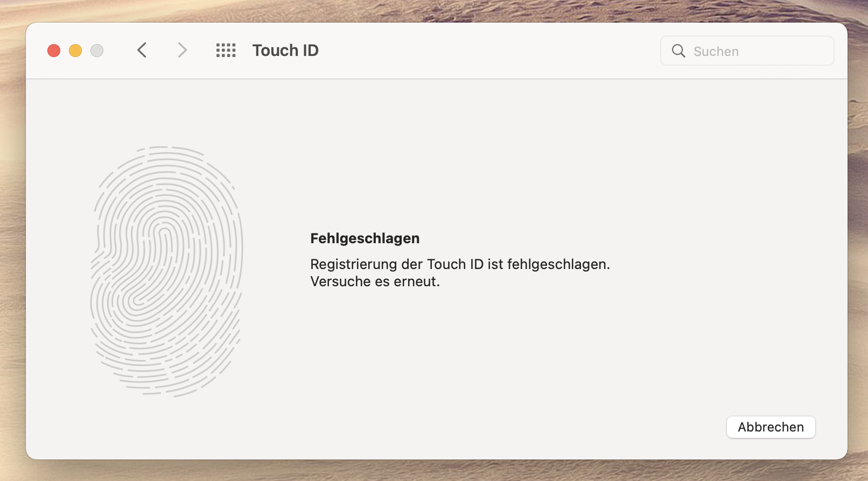Minimize the Touch ID window
The height and width of the screenshot is (481, 868).
click(75, 51)
